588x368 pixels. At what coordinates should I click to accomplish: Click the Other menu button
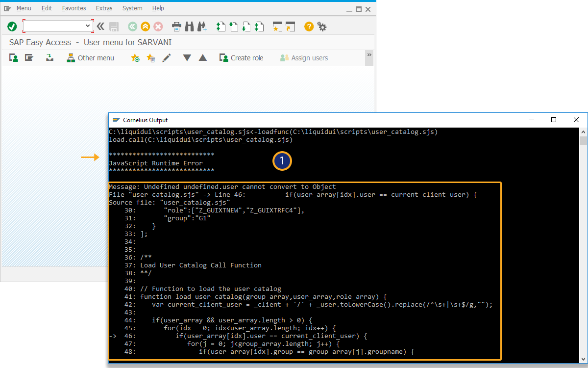pyautogui.click(x=91, y=58)
